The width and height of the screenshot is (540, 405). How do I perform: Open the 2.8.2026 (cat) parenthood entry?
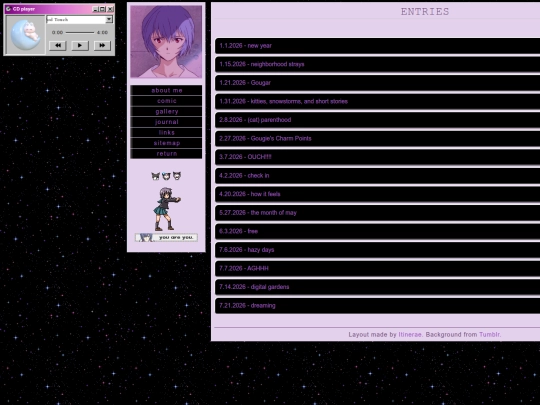pyautogui.click(x=377, y=120)
